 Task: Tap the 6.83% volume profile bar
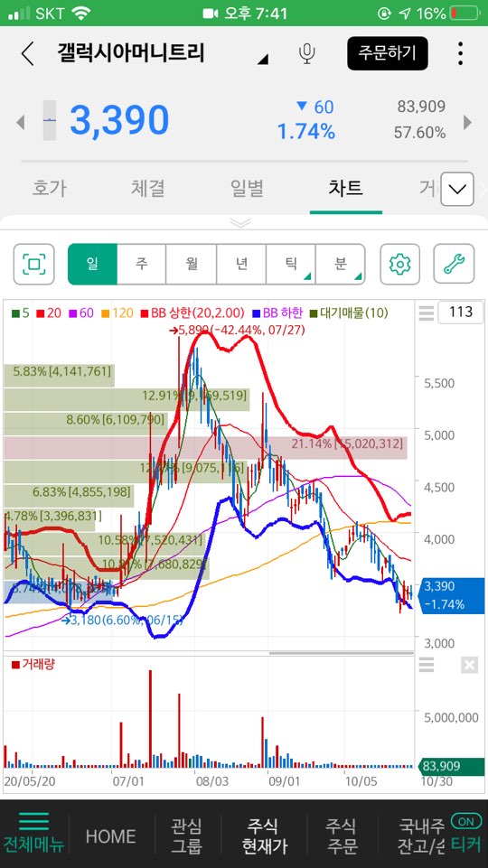(x=70, y=496)
